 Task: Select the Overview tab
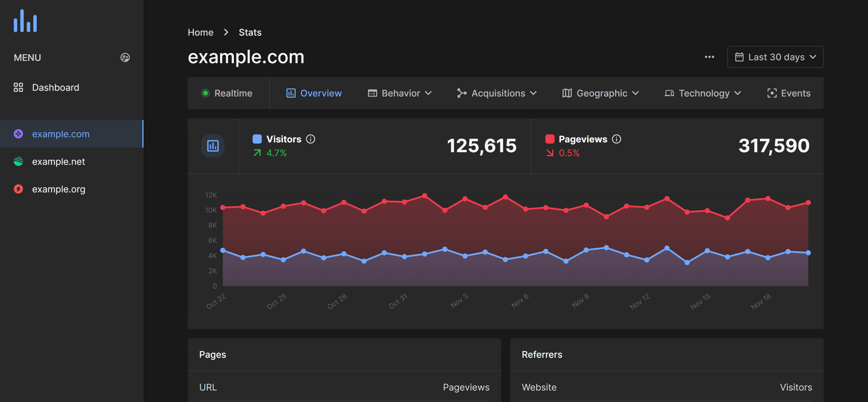coord(314,93)
